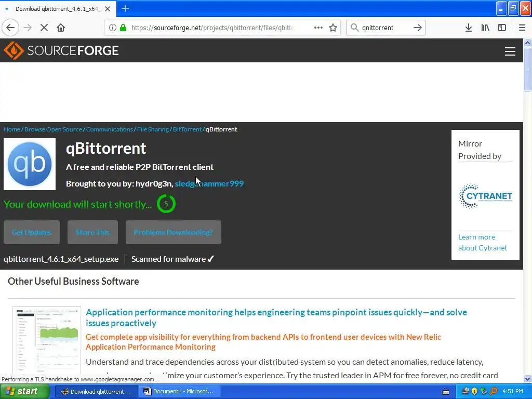Click the Get Updates button
This screenshot has height=399, width=532.
click(32, 232)
